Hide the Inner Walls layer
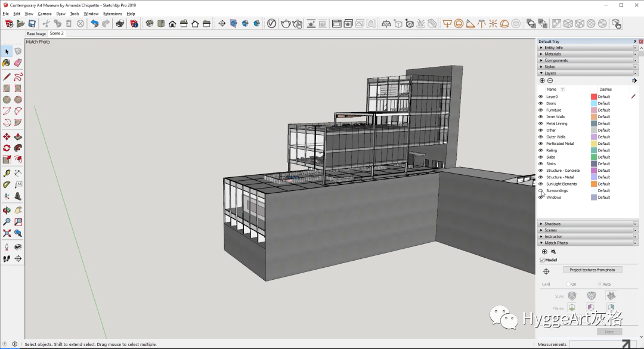 (540, 117)
